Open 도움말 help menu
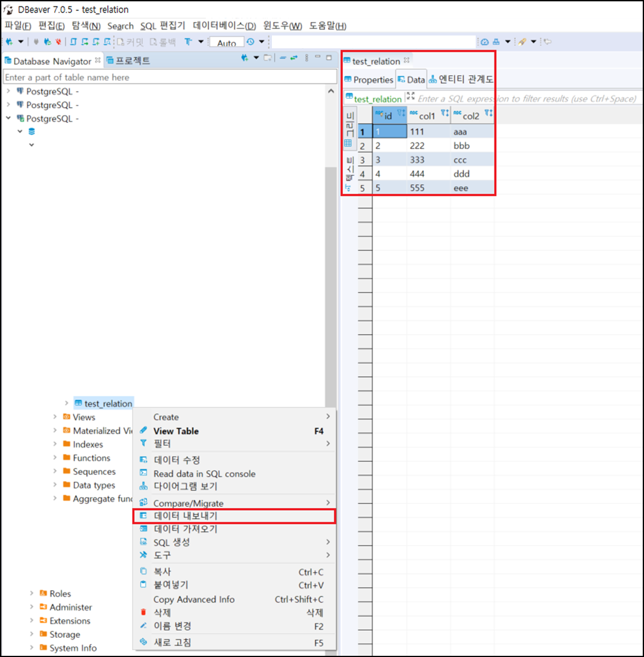 tap(328, 26)
